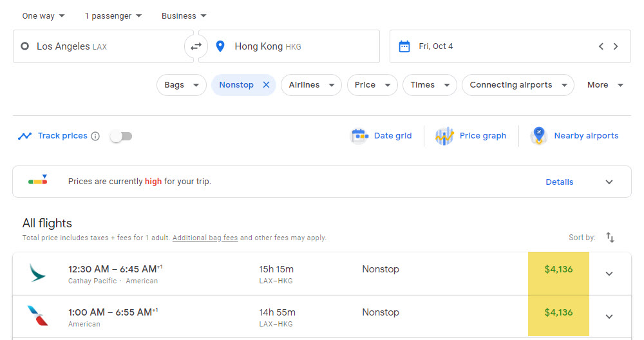The width and height of the screenshot is (644, 340).
Task: Open the Connecting airports filter
Action: point(518,85)
